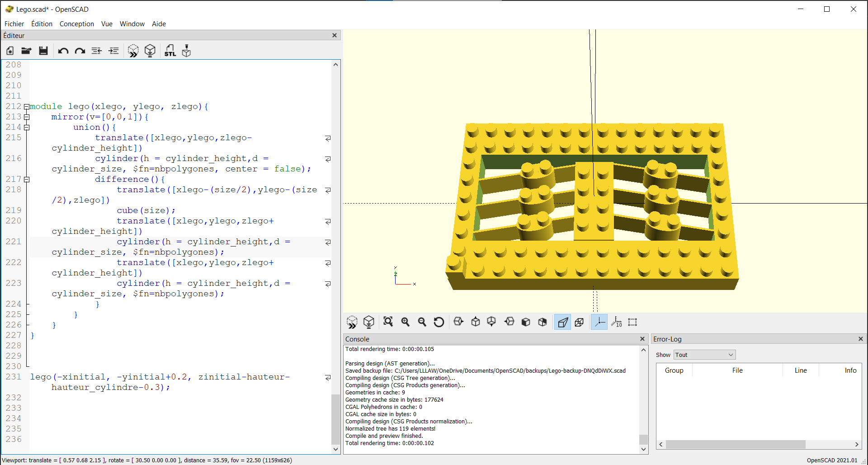Reset the 3D view
Screen dimensions: 868x465
coord(439,322)
